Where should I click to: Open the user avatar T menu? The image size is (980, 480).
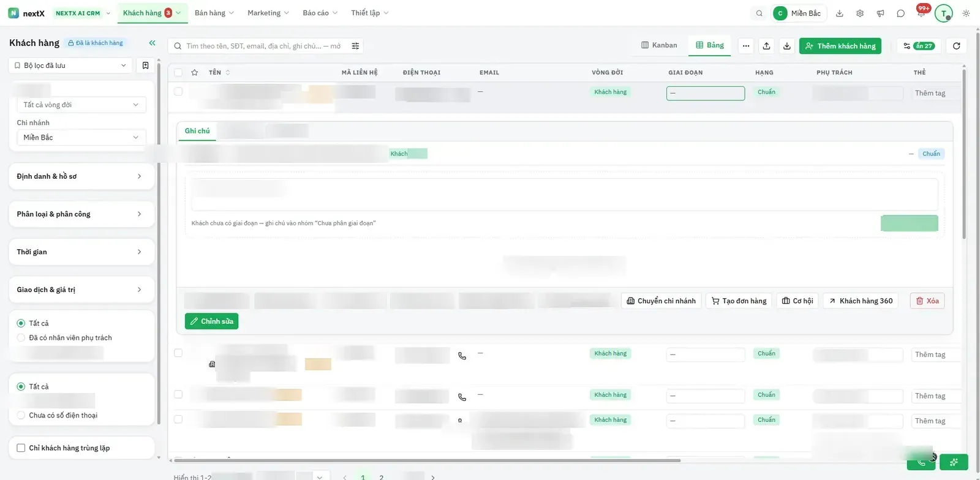944,13
